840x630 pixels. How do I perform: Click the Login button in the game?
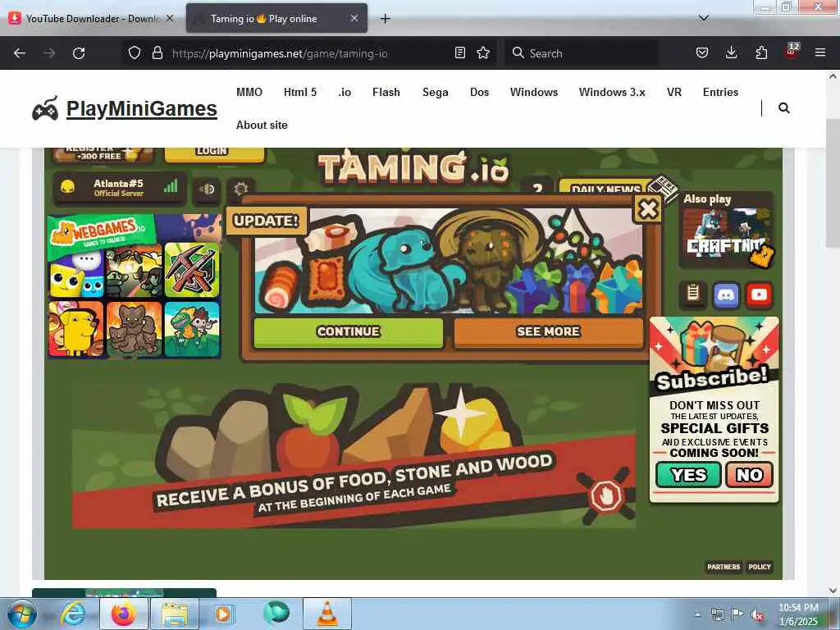coord(214,153)
